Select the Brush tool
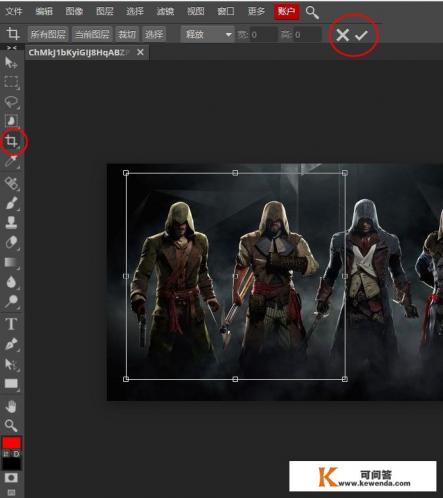Viewport: 443px width, 498px height. (x=12, y=203)
